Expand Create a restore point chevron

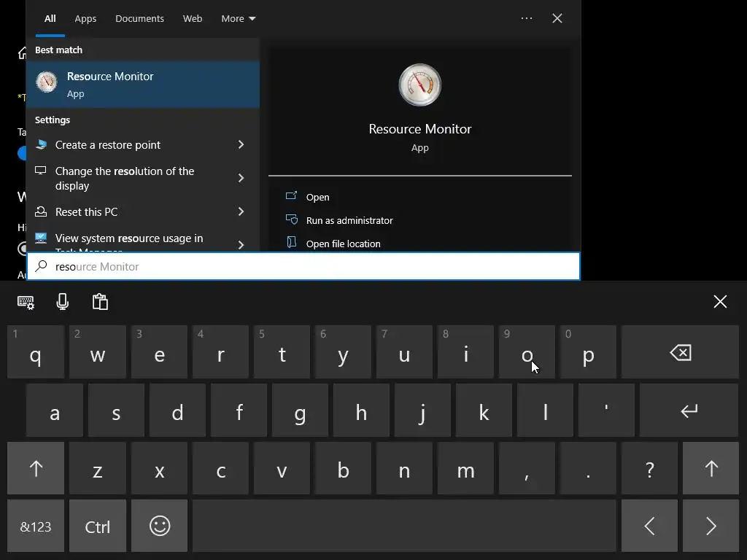pos(241,144)
